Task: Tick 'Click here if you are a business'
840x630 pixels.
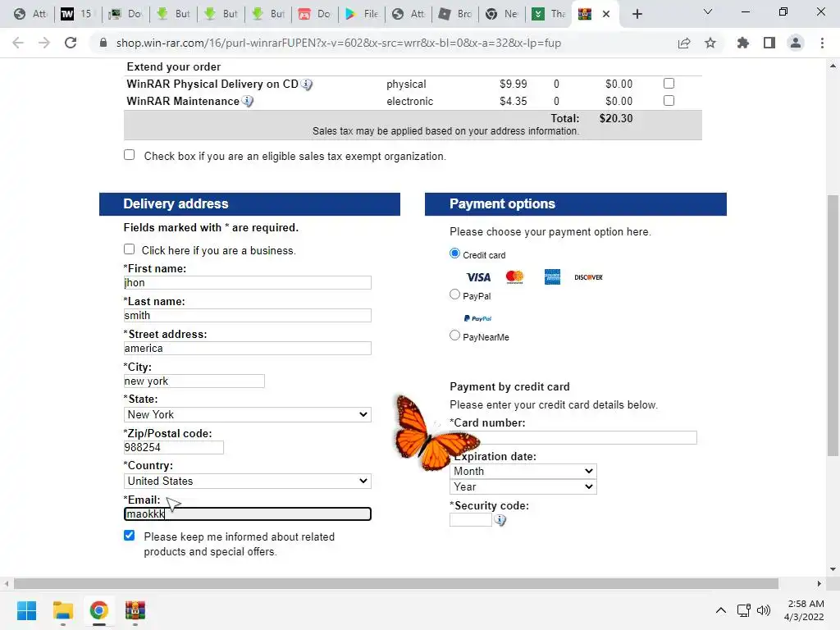Action: (129, 249)
